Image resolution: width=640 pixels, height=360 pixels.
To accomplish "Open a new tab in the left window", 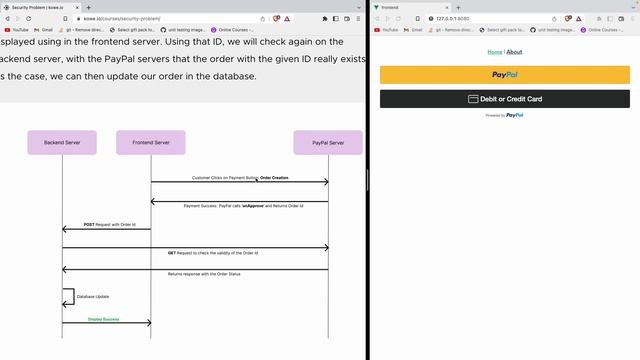I will (x=89, y=7).
